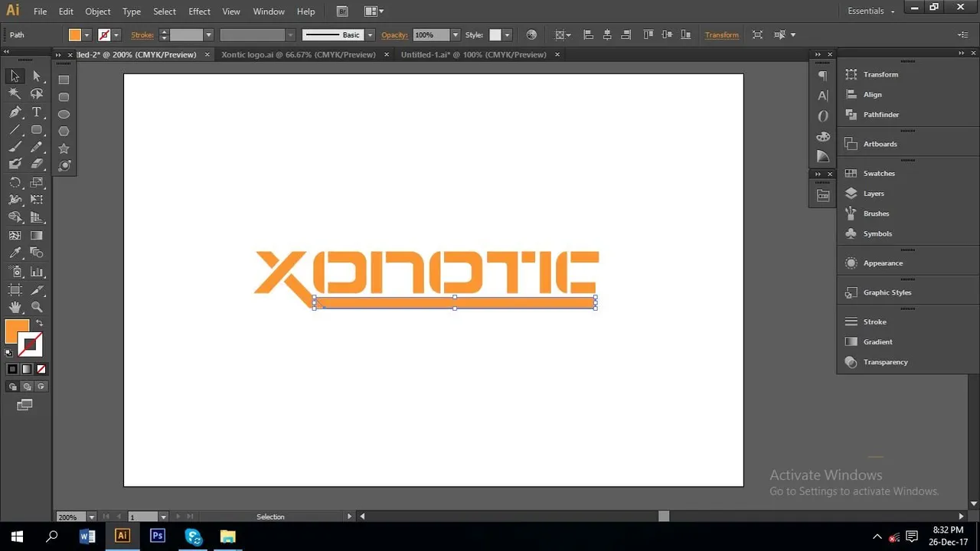Open Basic brush definition dropdown

[370, 34]
